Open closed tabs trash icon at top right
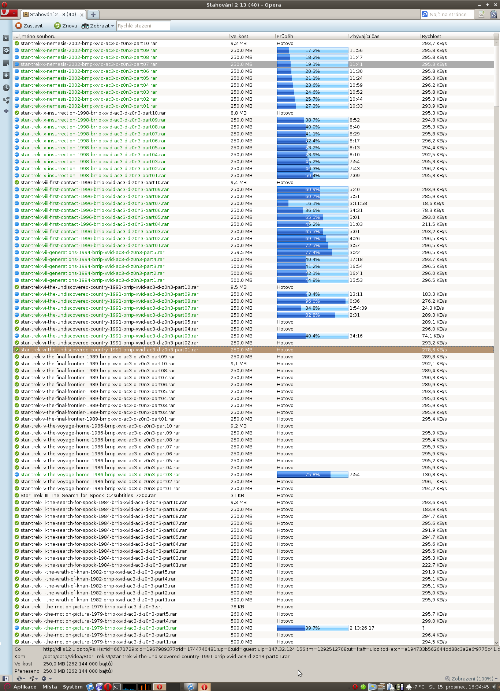 (x=494, y=15)
